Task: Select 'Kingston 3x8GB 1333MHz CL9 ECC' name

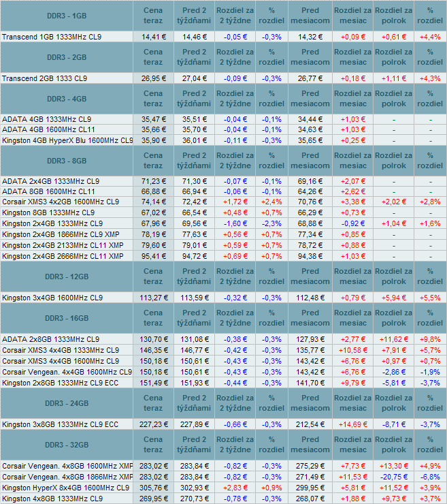Action: (x=60, y=424)
